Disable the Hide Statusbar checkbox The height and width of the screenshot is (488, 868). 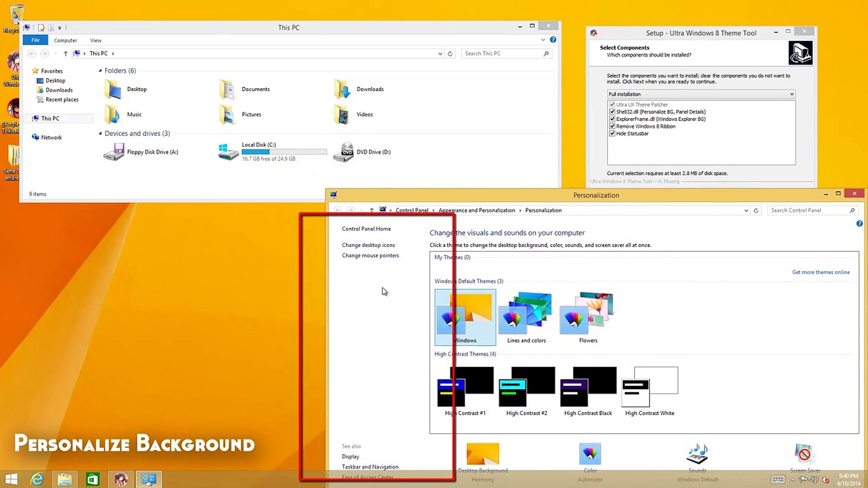[612, 133]
